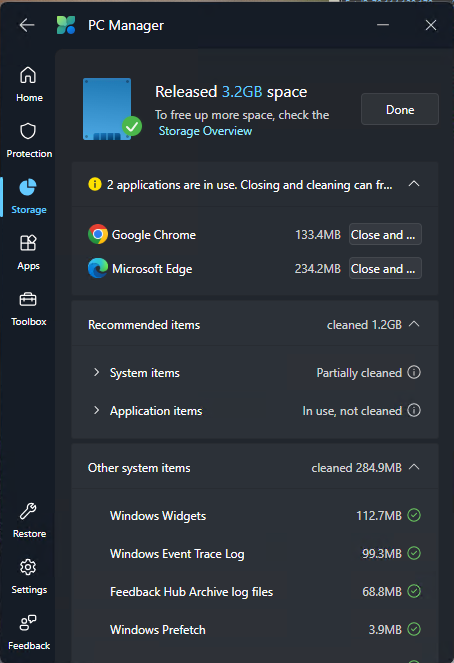Click the Done button
Screen dimensions: 454x663
pos(399,109)
